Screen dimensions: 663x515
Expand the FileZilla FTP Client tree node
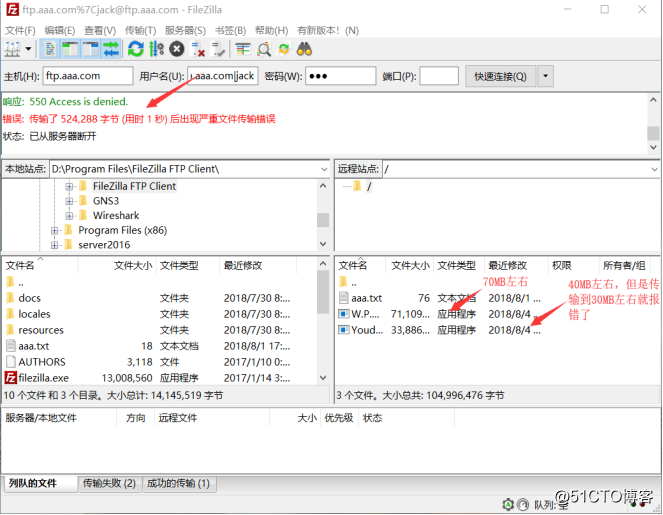coord(69,186)
